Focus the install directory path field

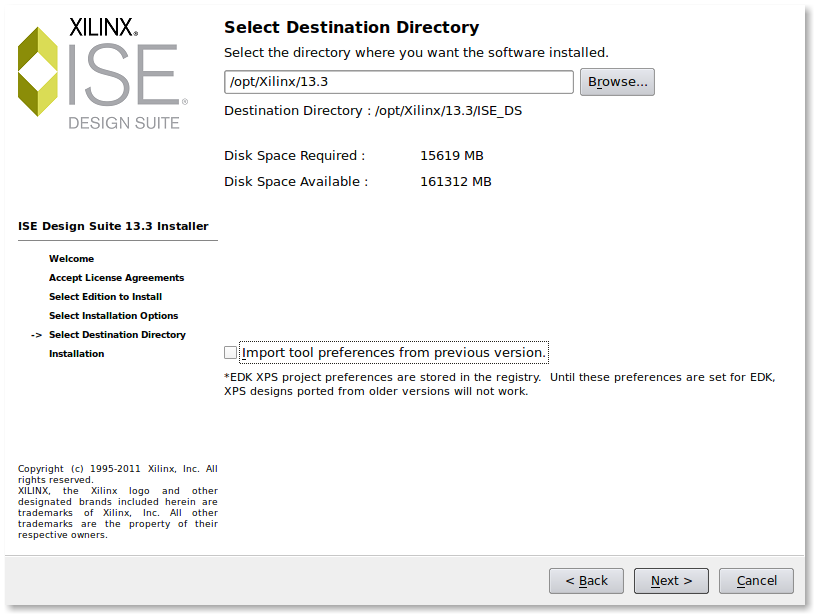(x=399, y=82)
